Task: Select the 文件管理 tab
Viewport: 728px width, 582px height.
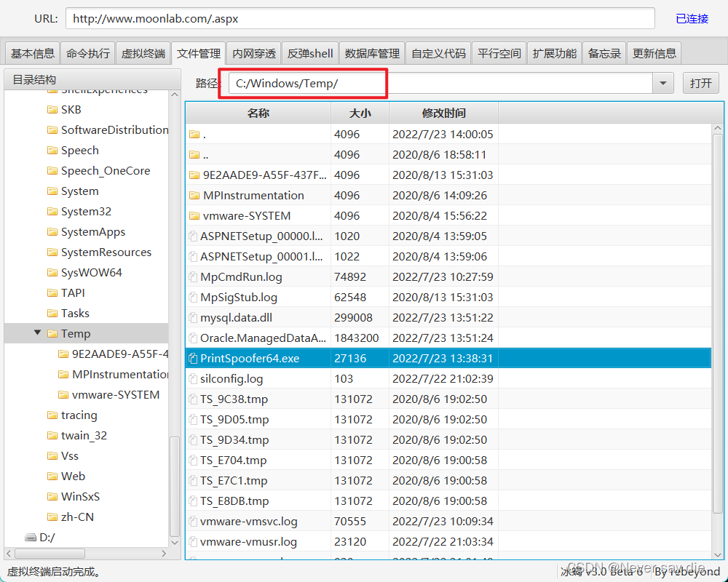Action: [x=199, y=53]
